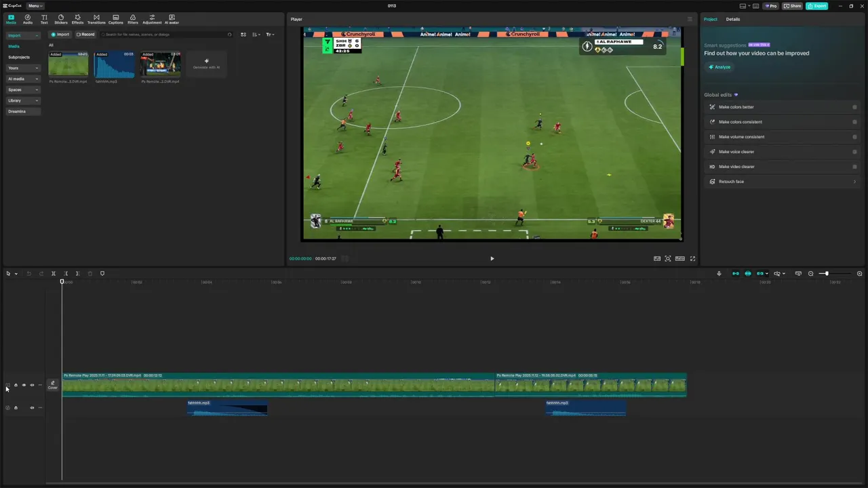Click the Export button
The height and width of the screenshot is (488, 868).
tap(817, 5)
